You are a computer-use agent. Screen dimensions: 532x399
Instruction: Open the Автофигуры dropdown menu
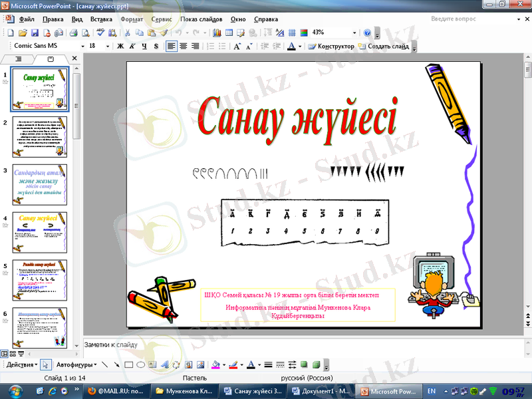coord(76,364)
